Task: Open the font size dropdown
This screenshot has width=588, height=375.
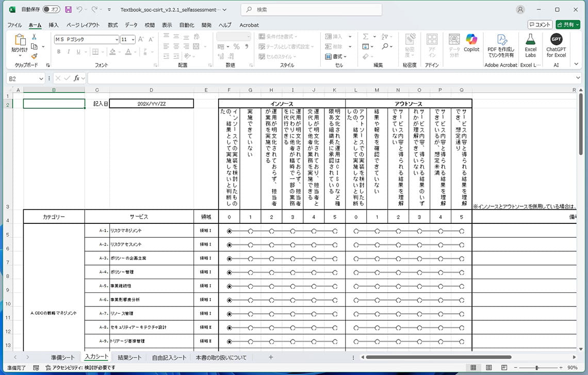Action: (134, 39)
